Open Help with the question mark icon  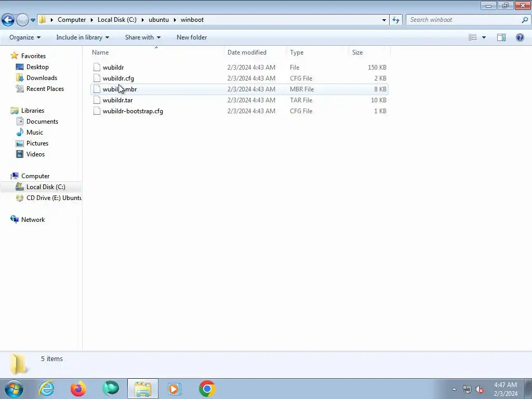(x=520, y=37)
